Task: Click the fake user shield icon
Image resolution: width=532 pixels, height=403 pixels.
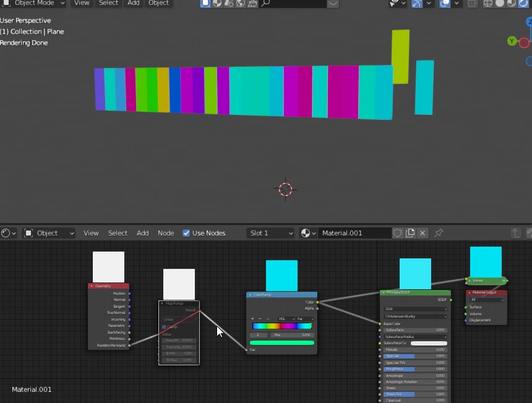Action: point(398,233)
